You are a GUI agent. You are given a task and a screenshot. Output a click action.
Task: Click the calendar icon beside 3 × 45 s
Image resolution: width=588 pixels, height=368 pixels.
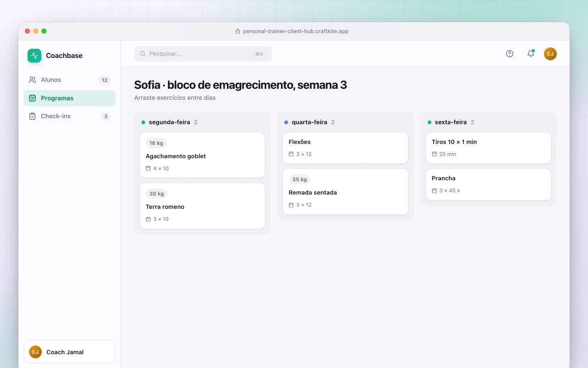point(434,190)
